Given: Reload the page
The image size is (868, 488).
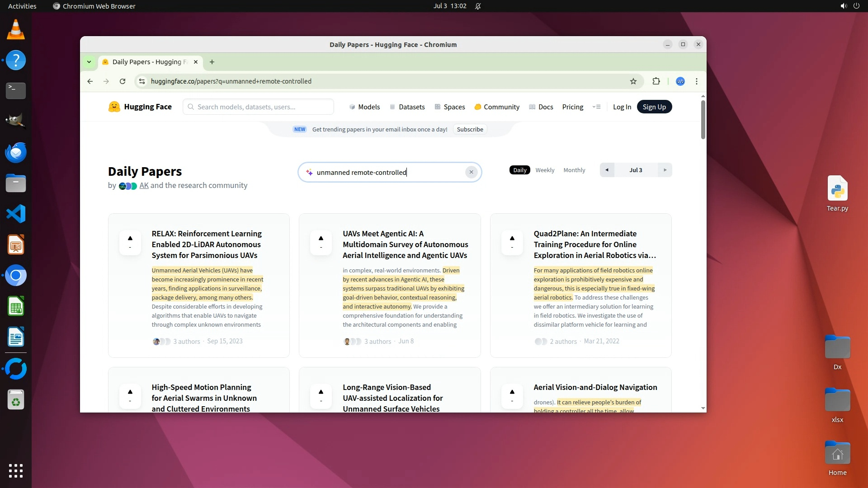Looking at the screenshot, I should click(x=122, y=81).
